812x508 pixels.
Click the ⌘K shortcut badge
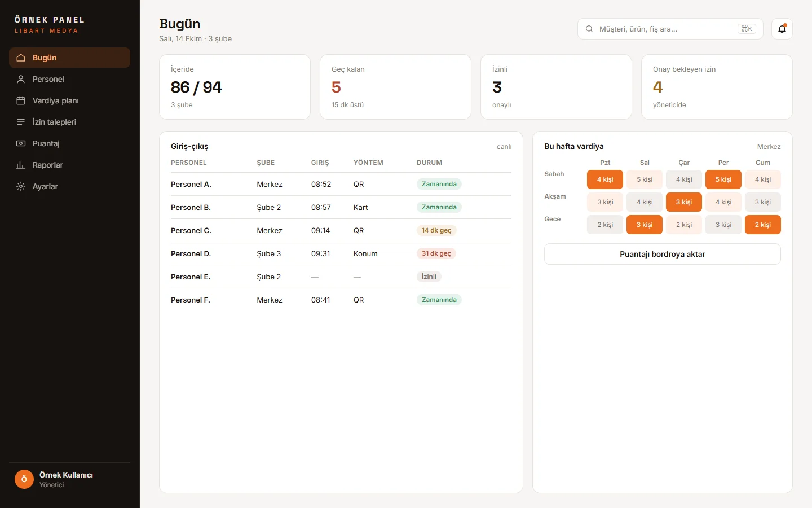(747, 29)
